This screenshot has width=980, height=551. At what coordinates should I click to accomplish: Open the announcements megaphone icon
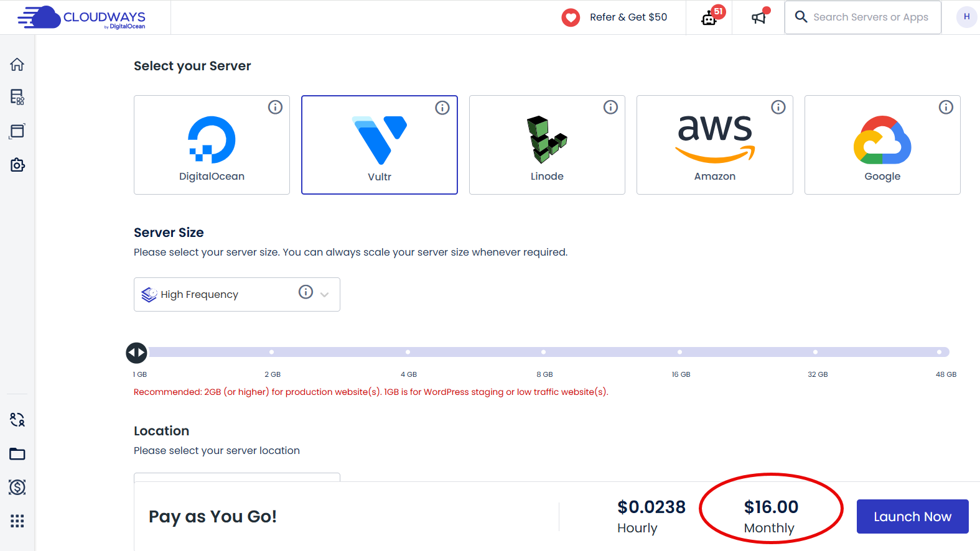coord(758,17)
